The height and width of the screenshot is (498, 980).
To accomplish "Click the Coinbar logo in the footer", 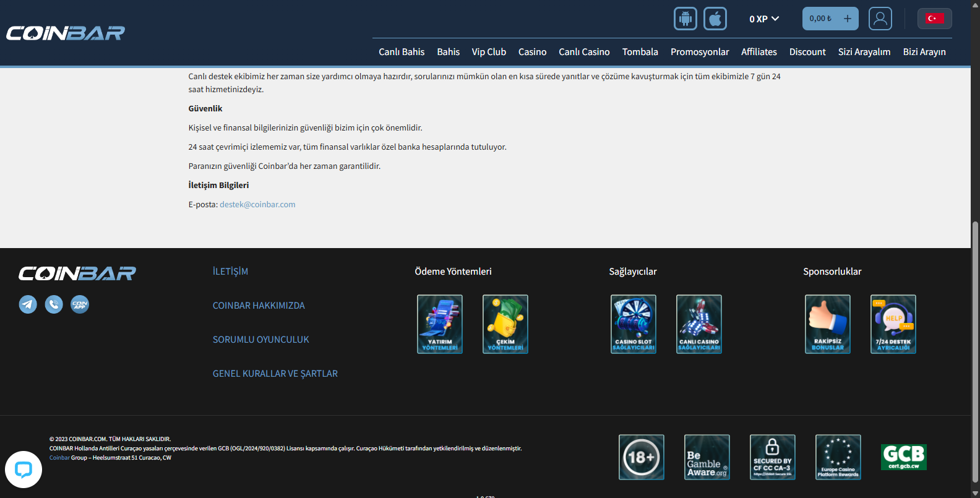I will (x=77, y=273).
